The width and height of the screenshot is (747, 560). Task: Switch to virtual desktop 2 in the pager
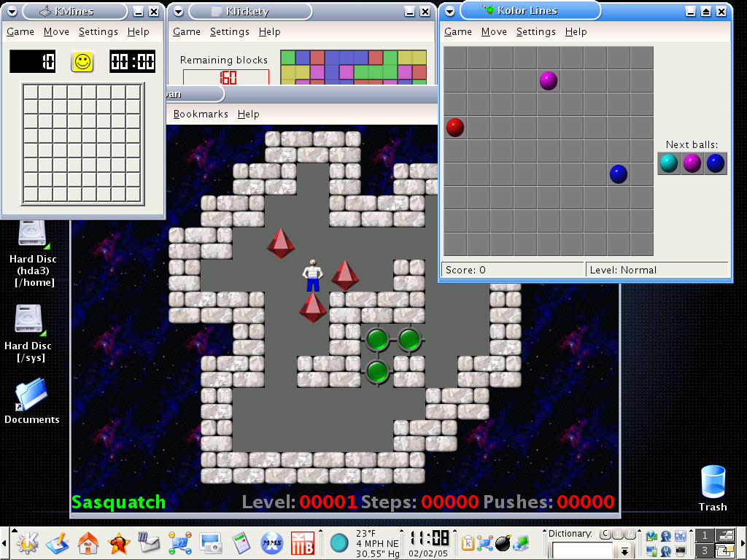click(724, 535)
